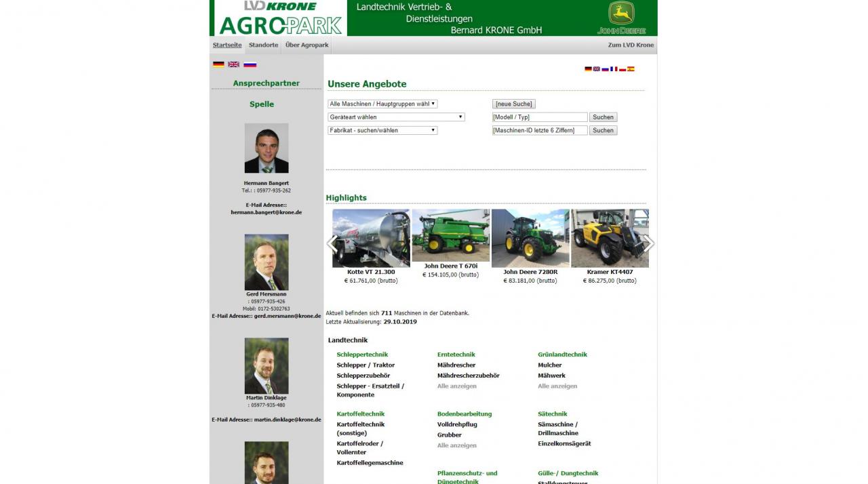Click Martin Dinklage's portrait photo
Viewport: 868px width, 484px height.
pos(267,366)
